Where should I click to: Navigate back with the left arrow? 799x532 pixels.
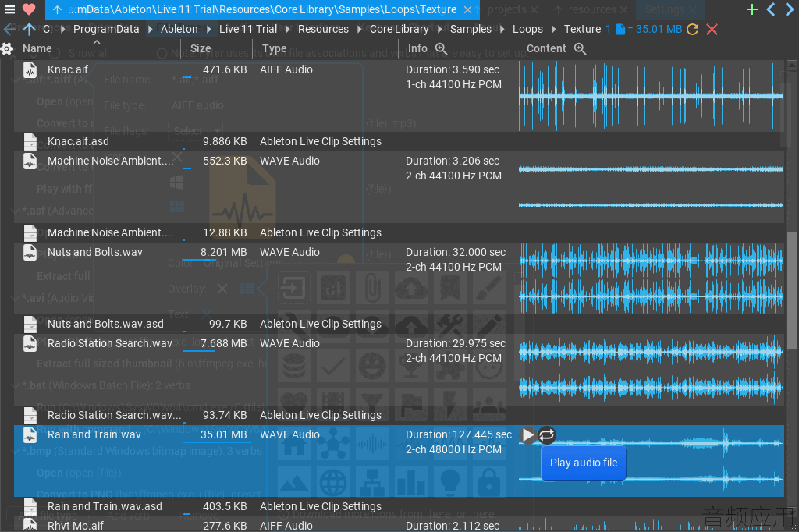(9, 29)
